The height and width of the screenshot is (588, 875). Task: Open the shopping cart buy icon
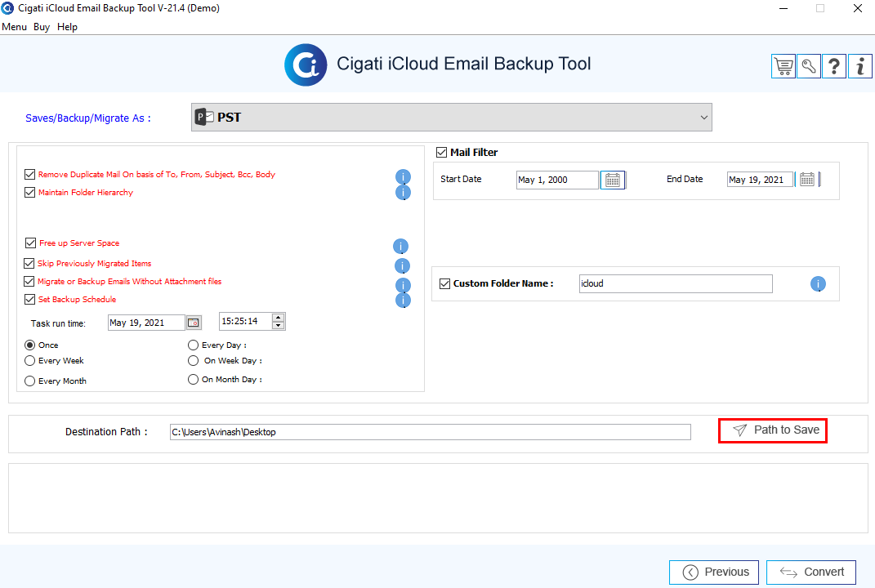click(x=783, y=66)
